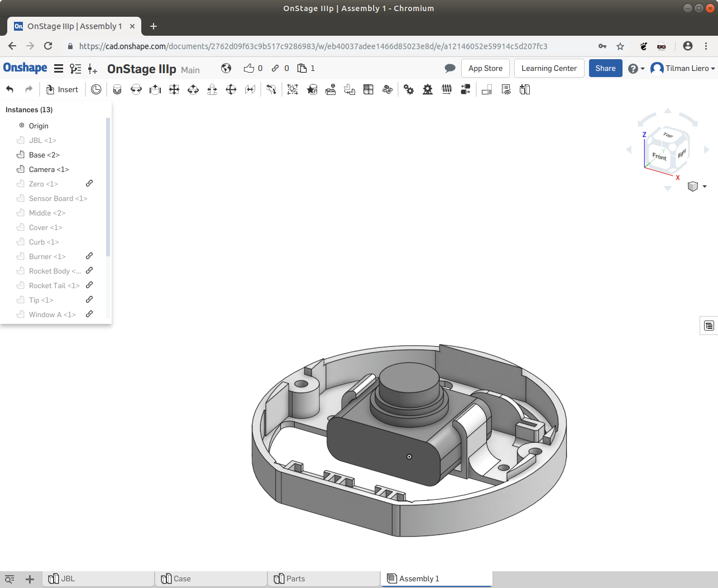Click the add comment/insert feature icon beside versions

(93, 69)
